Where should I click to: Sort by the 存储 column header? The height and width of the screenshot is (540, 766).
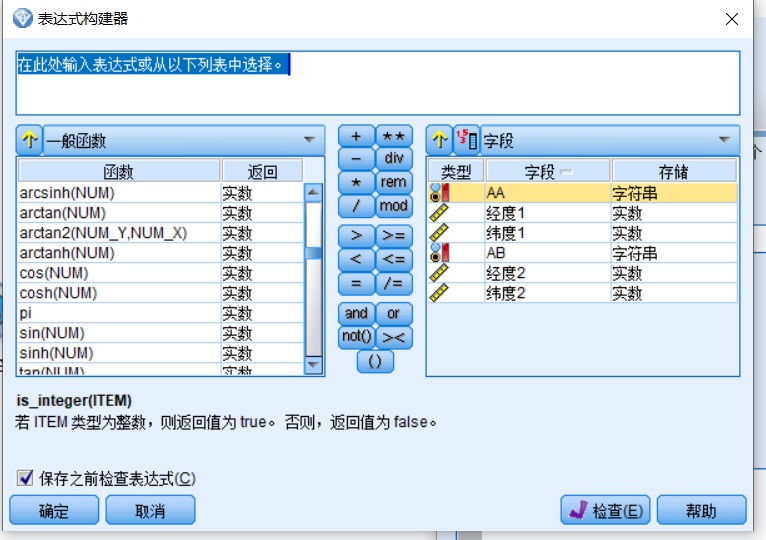(674, 171)
